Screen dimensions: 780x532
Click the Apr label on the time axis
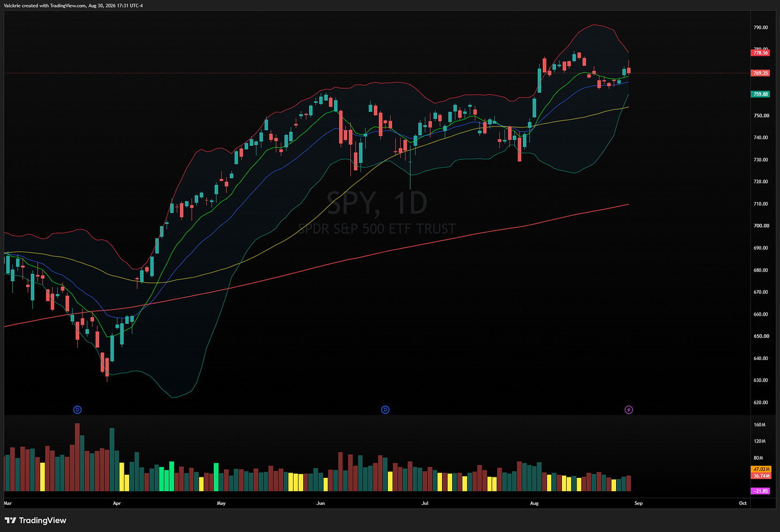click(117, 504)
